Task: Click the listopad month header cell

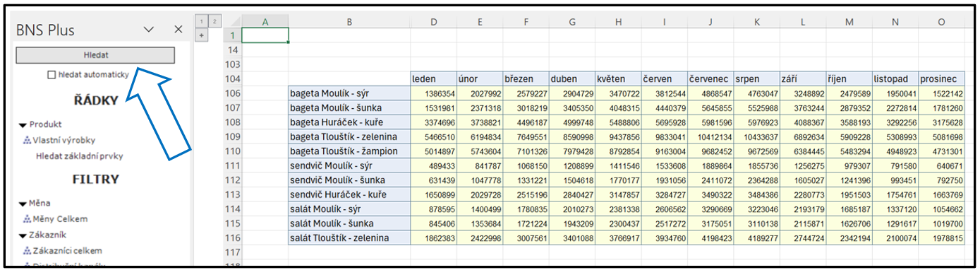Action: point(895,79)
